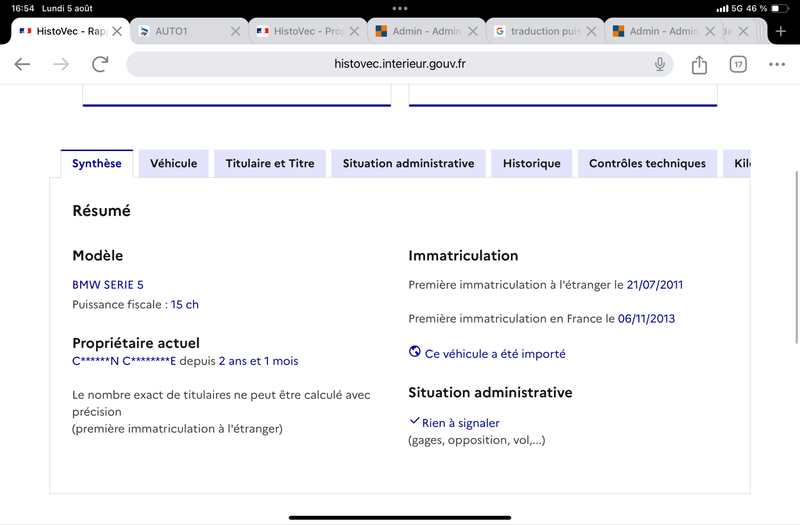Close the first Admin tab
This screenshot has height=525, width=800.
click(473, 31)
